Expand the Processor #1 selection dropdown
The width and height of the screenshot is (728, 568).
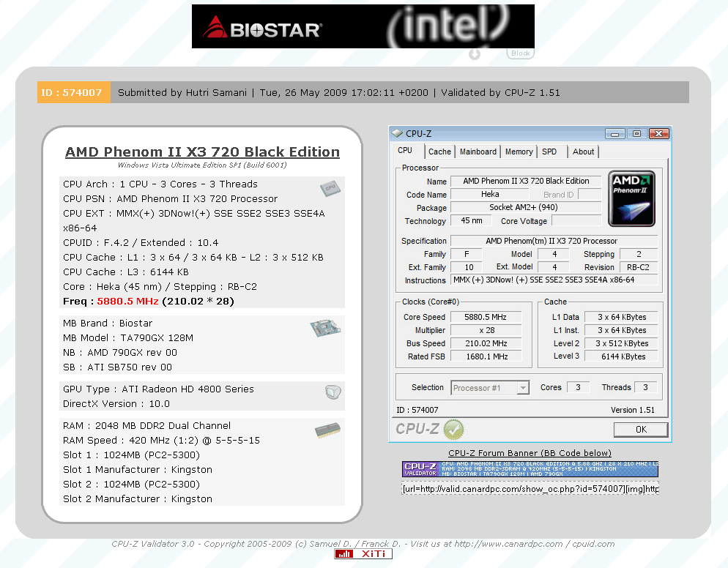(x=523, y=387)
